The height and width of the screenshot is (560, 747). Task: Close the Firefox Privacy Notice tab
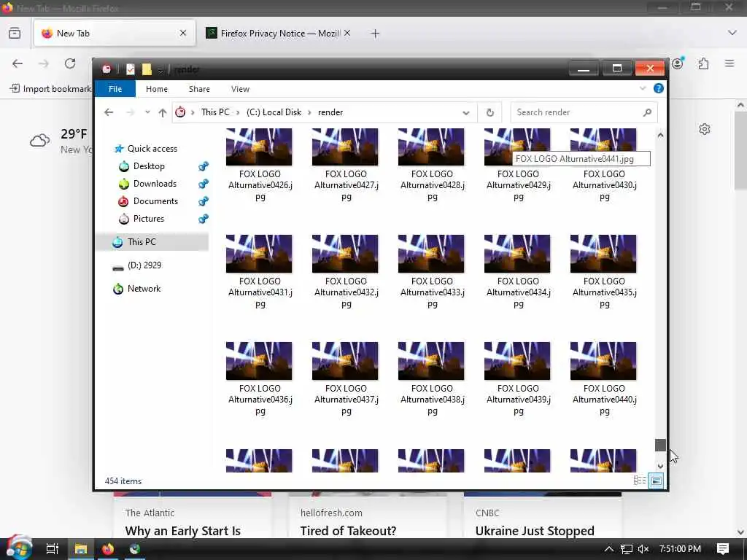pyautogui.click(x=347, y=34)
